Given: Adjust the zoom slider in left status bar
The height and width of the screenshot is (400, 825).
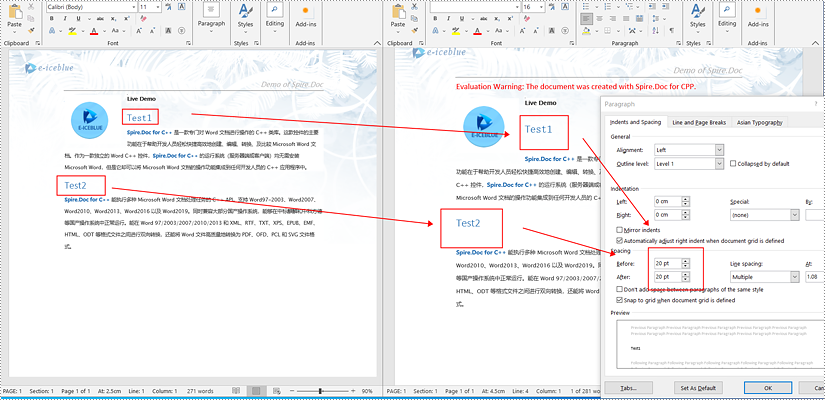Looking at the screenshot, I should (320, 391).
